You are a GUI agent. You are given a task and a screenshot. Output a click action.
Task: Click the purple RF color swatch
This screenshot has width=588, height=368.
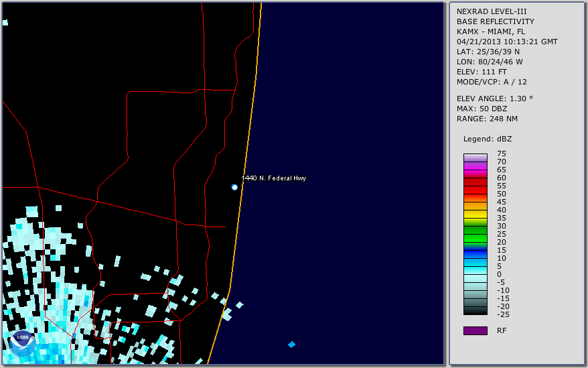[475, 330]
